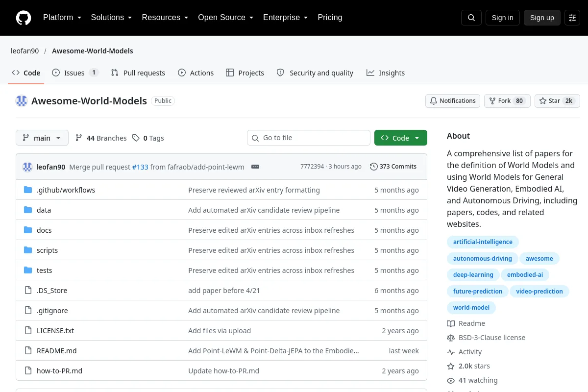Click the commit history clock icon

(x=374, y=167)
